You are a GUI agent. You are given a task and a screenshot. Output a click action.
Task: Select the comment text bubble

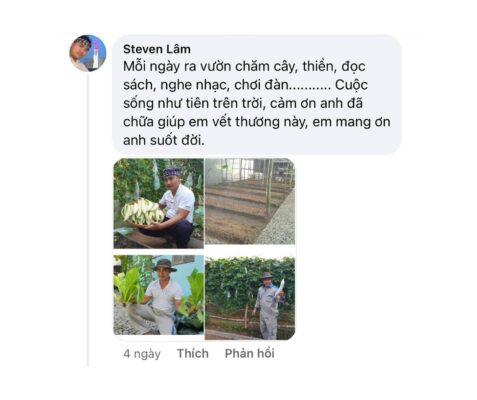tap(257, 95)
